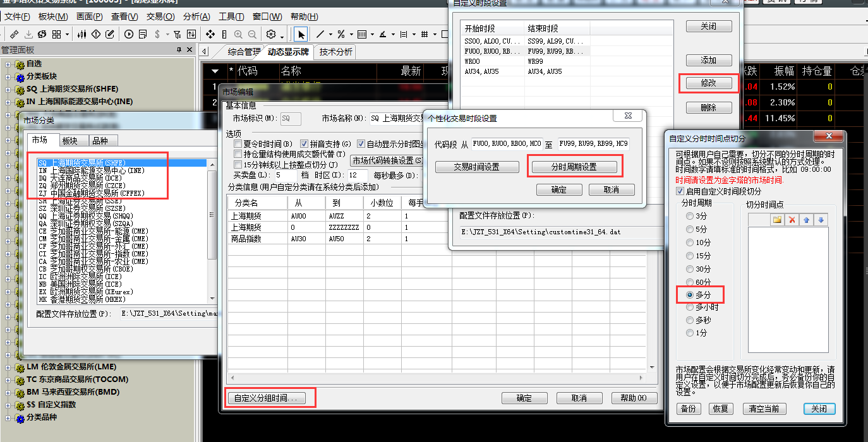Image resolution: width=868 pixels, height=442 pixels.
Task: Click the candlestick chart toolbar icon
Action: click(81, 34)
